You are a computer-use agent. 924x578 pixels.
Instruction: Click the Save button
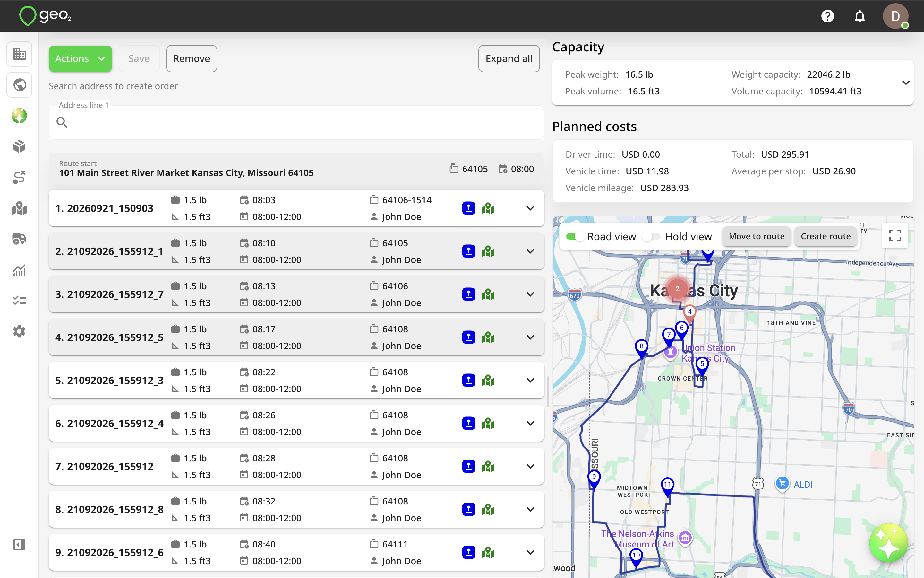tap(139, 58)
